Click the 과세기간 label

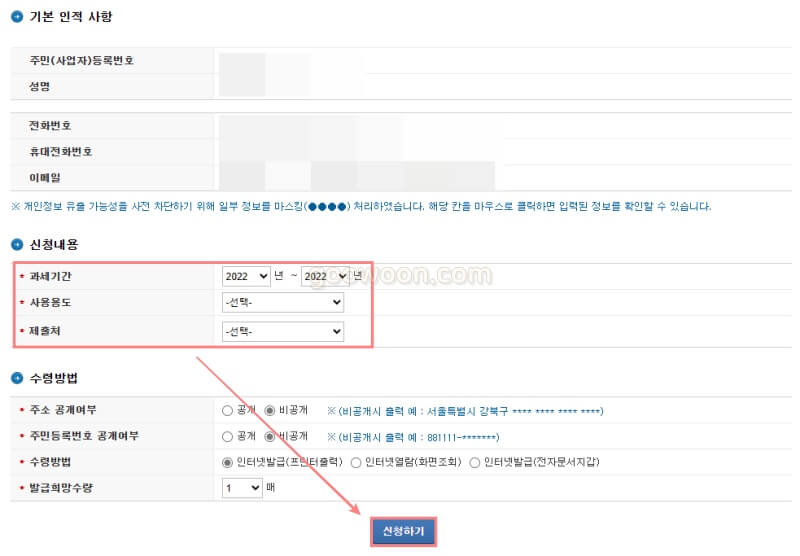tap(50, 276)
